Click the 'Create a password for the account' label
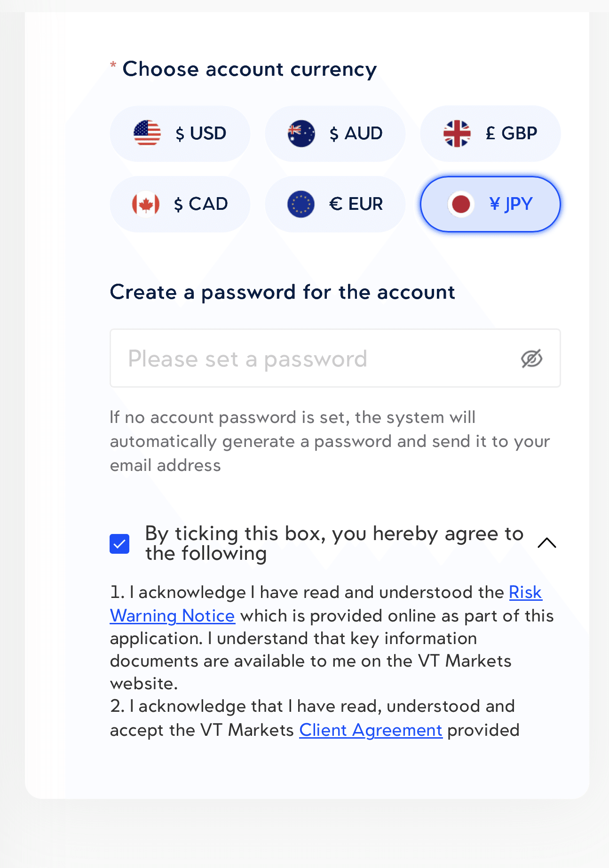609x868 pixels. click(x=282, y=292)
